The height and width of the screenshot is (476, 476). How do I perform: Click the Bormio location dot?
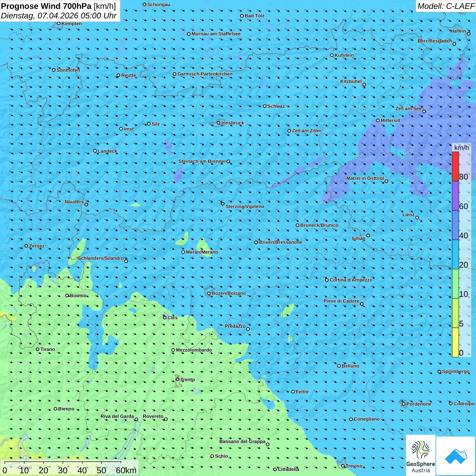(67, 295)
